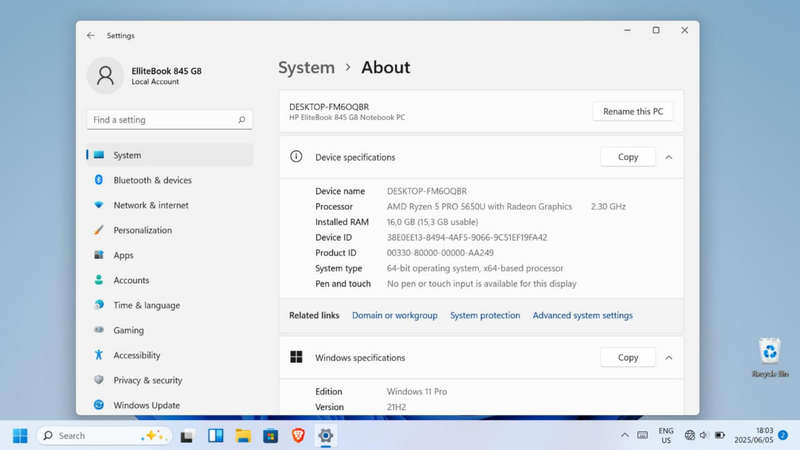Open the EliteBook 845 G8 account avatar
This screenshot has width=800, height=450.
click(105, 76)
